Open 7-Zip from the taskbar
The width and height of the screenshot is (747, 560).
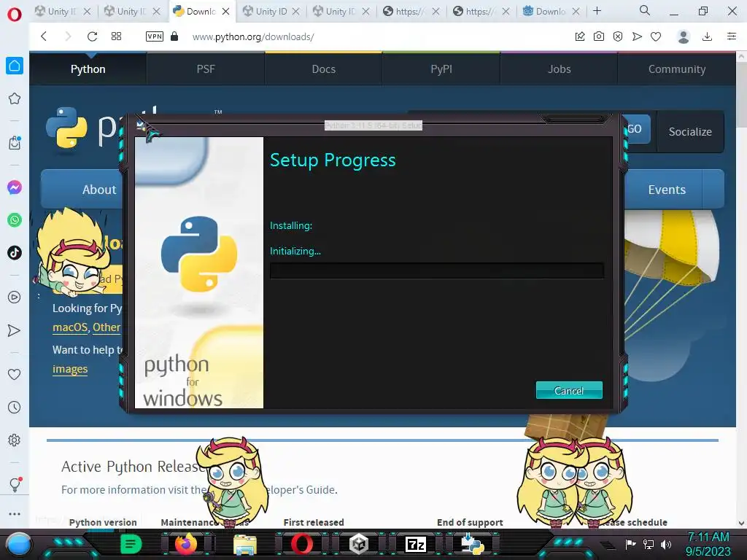tap(415, 544)
